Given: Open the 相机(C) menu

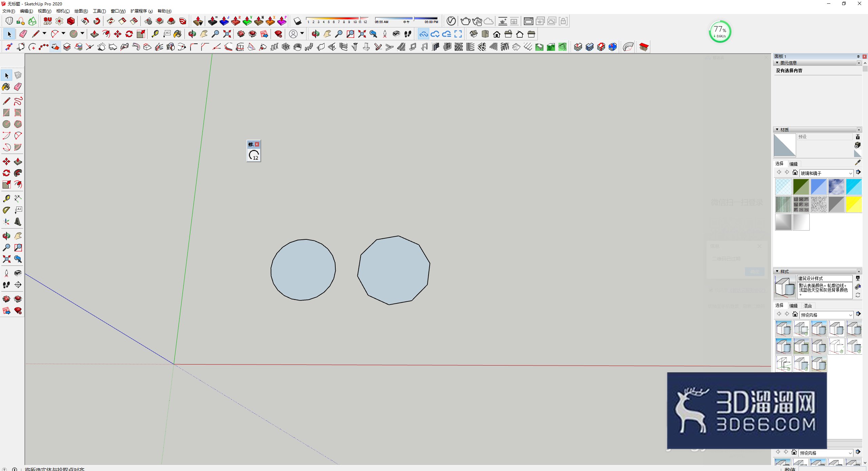Looking at the screenshot, I should [x=63, y=11].
